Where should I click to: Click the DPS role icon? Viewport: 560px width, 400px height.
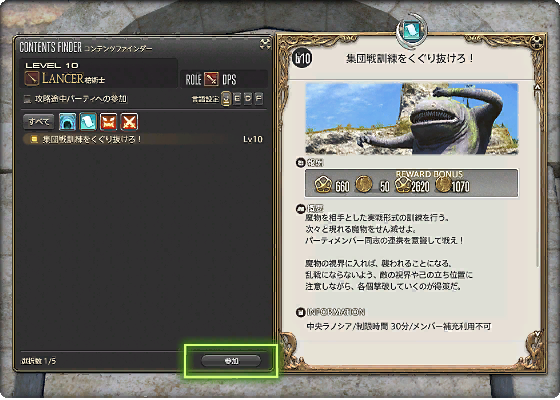[x=211, y=79]
